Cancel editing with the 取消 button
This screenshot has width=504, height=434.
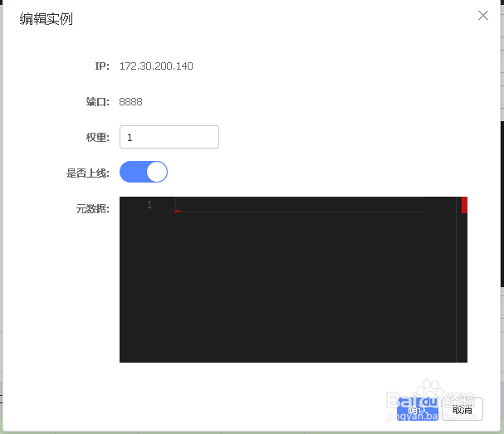(462, 409)
